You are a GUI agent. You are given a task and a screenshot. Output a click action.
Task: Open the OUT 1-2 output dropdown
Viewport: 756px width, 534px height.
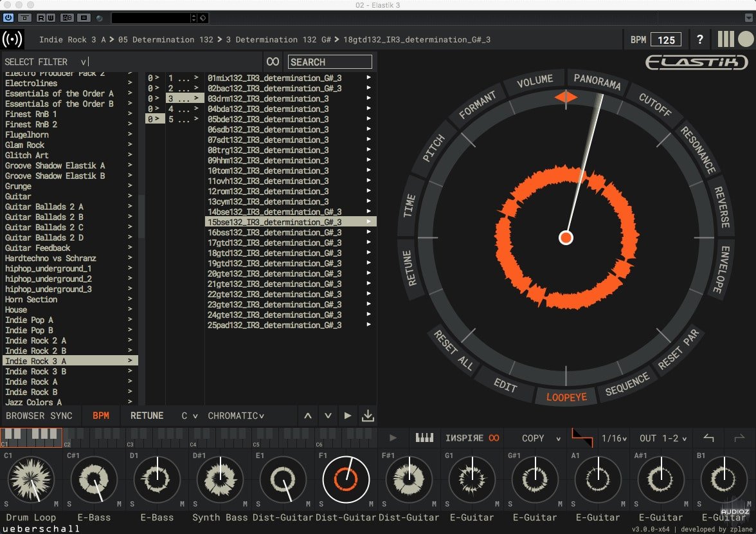[x=662, y=438]
